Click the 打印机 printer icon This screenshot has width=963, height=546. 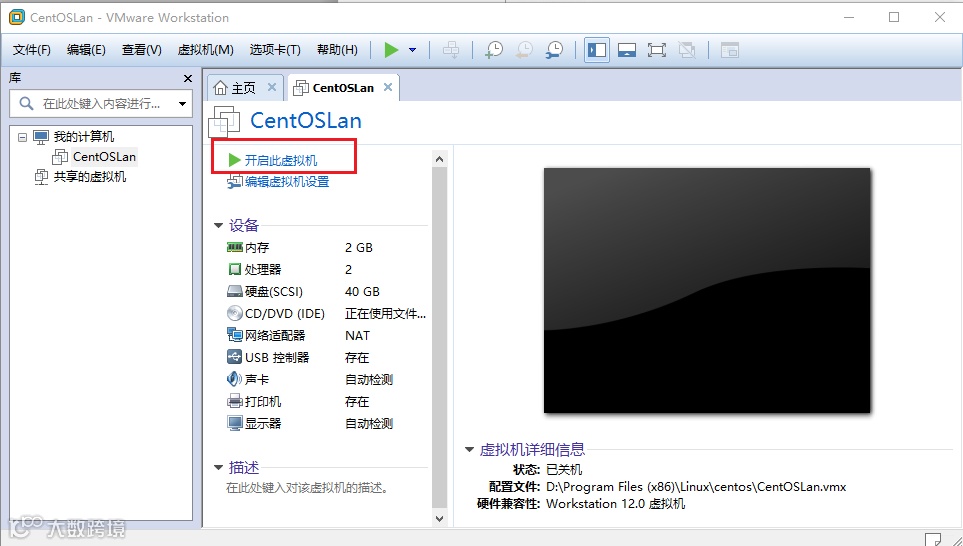click(235, 402)
